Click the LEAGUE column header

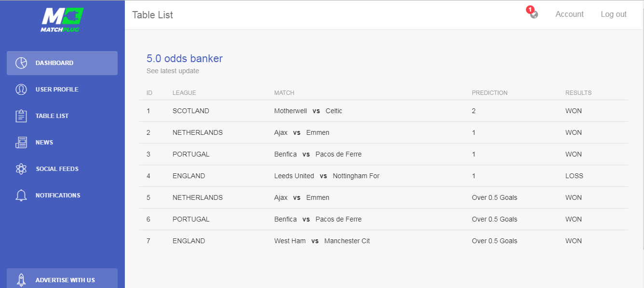pos(184,93)
